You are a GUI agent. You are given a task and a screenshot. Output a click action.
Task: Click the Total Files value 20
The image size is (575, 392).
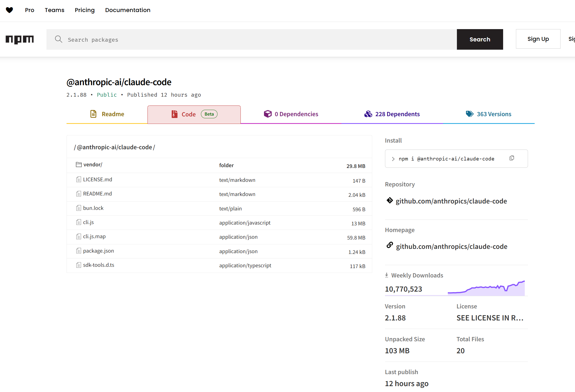pyautogui.click(x=461, y=351)
